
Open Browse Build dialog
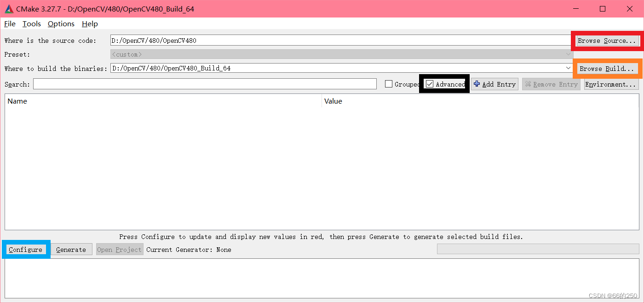[x=606, y=68]
